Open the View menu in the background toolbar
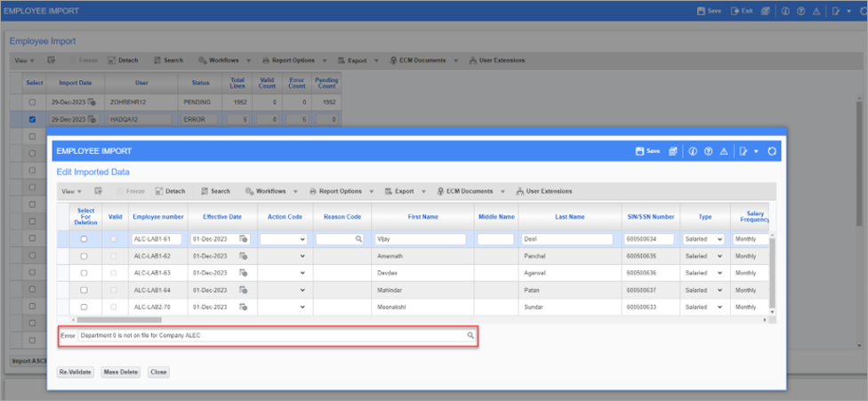The width and height of the screenshot is (868, 401). [x=24, y=60]
